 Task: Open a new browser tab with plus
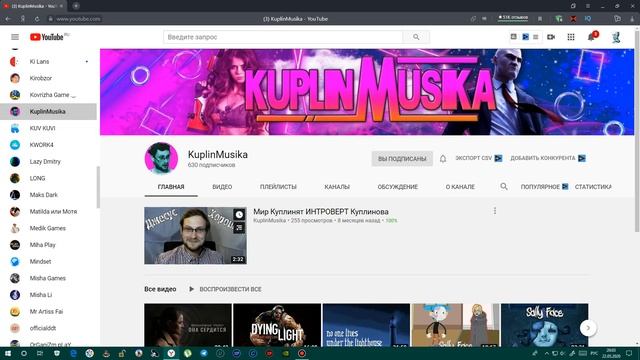[x=76, y=6]
